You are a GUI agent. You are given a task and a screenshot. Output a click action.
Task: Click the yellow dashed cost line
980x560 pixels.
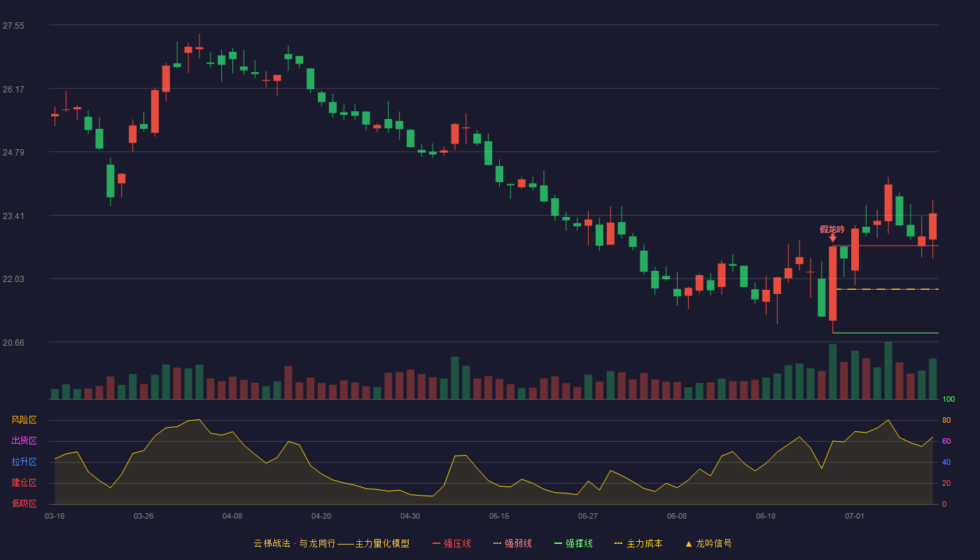[x=887, y=289]
